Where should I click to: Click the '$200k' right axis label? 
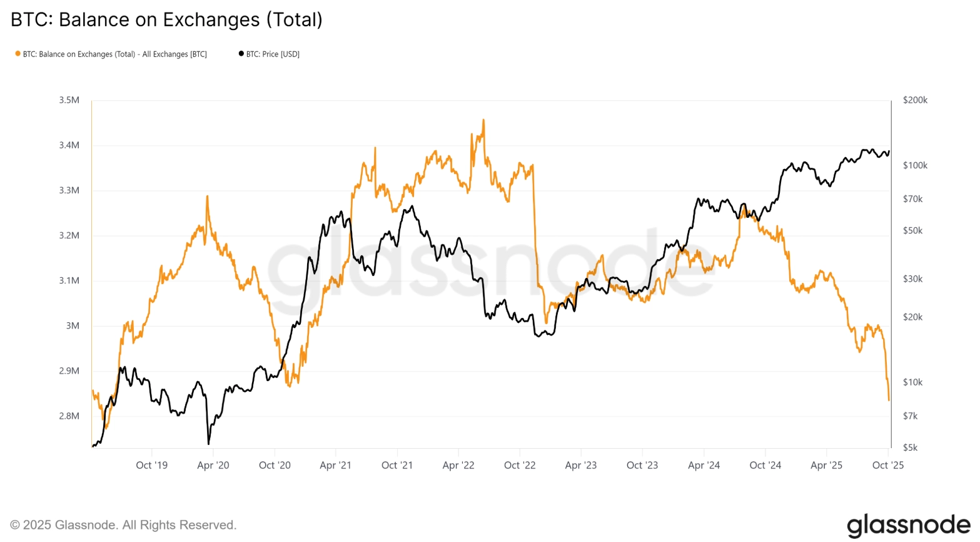(x=915, y=100)
